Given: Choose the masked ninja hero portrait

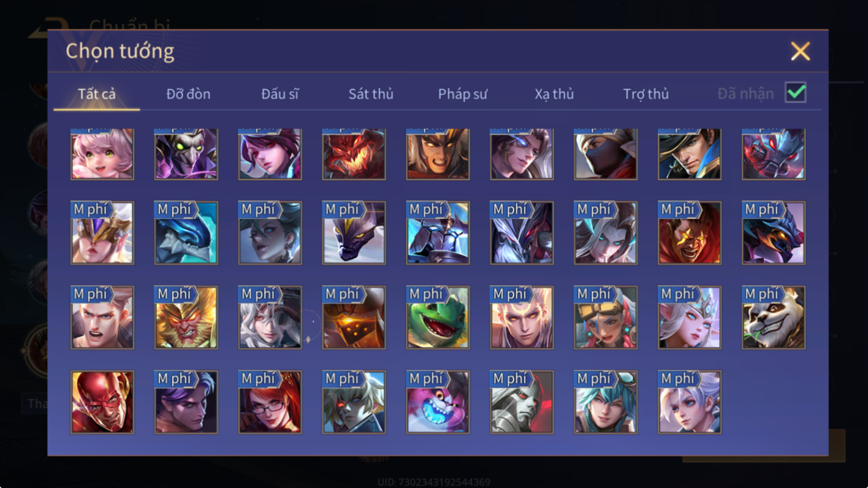Looking at the screenshot, I should click(x=605, y=154).
